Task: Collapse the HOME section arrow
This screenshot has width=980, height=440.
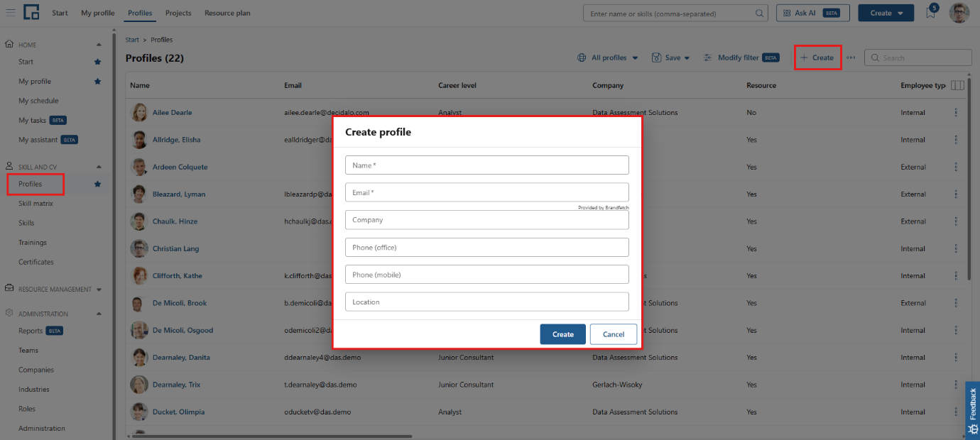Action: coord(99,45)
